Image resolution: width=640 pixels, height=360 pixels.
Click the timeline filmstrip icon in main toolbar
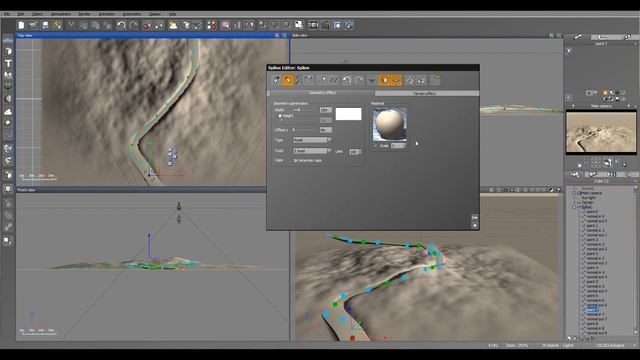(313, 25)
